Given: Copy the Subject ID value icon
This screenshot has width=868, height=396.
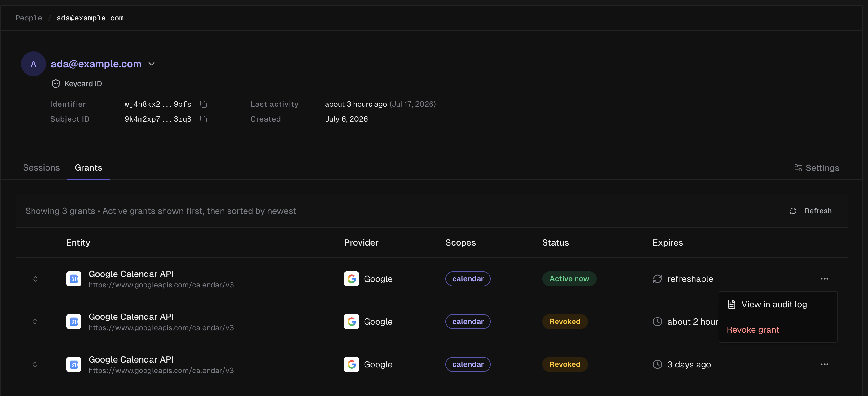Looking at the screenshot, I should click(x=203, y=119).
